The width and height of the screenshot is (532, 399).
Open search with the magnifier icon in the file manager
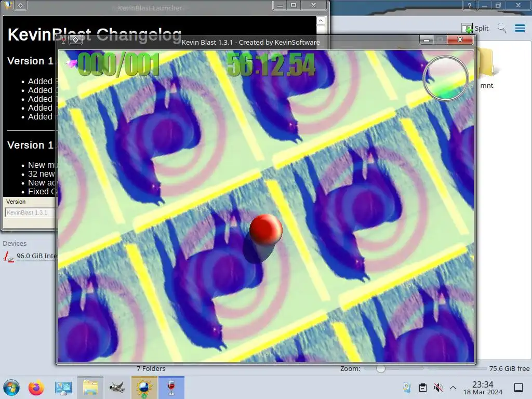click(502, 28)
